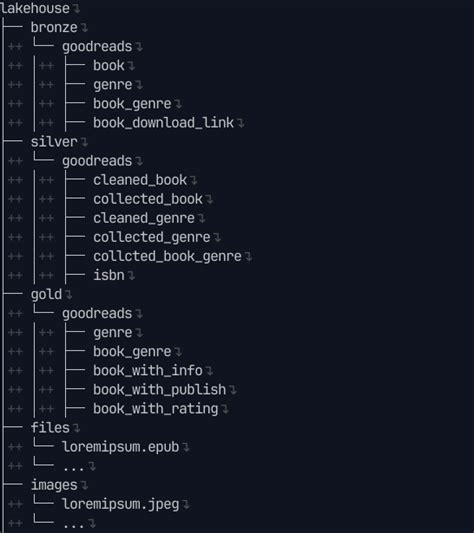
Task: Select collected_genre in the tree
Action: pyautogui.click(x=152, y=237)
